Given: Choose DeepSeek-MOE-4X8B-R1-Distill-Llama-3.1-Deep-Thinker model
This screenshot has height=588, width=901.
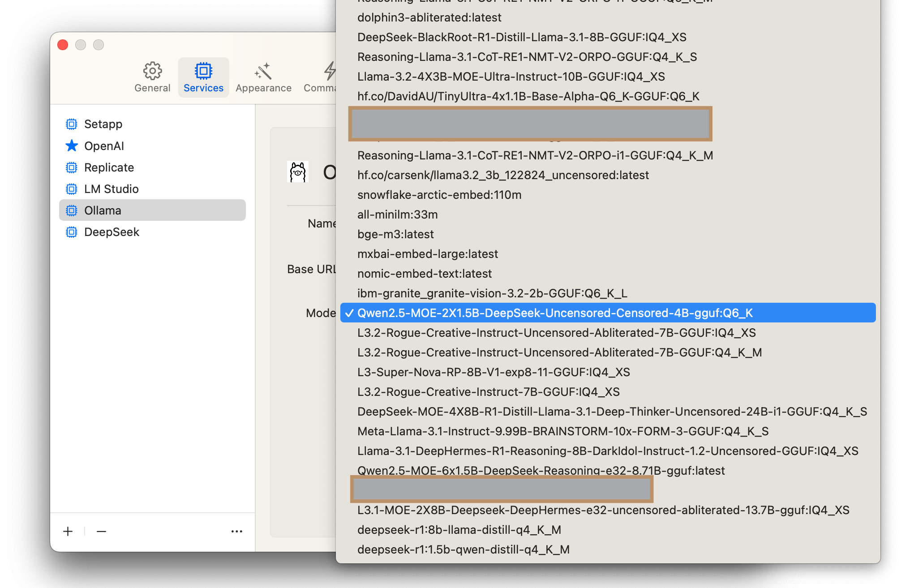Looking at the screenshot, I should (x=608, y=412).
